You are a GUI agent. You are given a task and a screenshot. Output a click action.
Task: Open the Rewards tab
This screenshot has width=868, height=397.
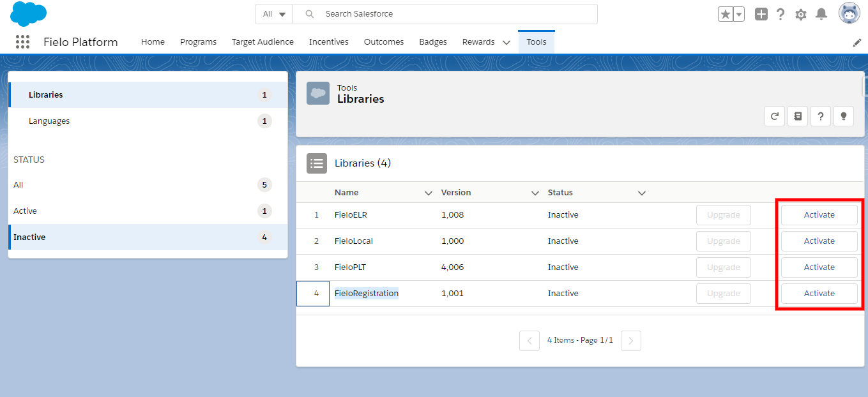(x=478, y=42)
